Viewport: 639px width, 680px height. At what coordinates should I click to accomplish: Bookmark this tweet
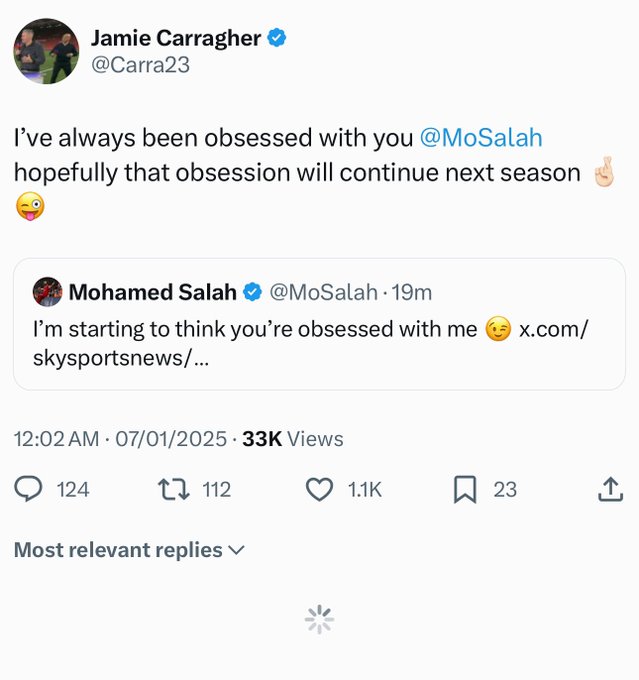(x=464, y=489)
